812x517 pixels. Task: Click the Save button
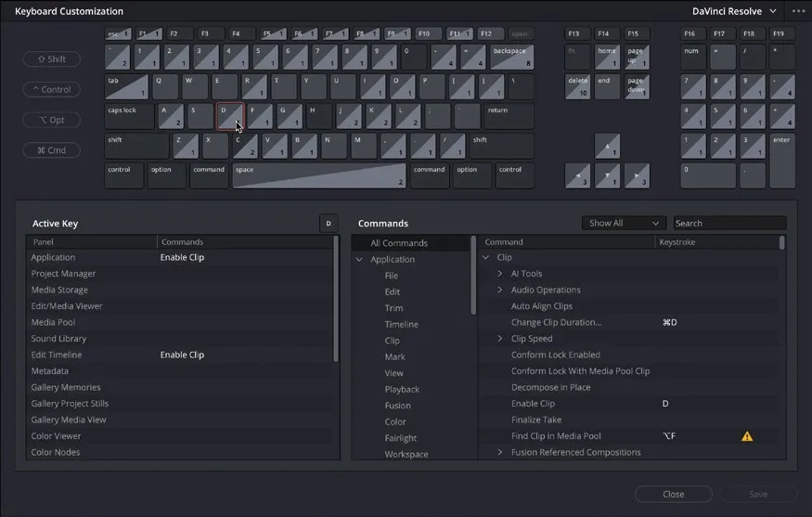click(758, 494)
